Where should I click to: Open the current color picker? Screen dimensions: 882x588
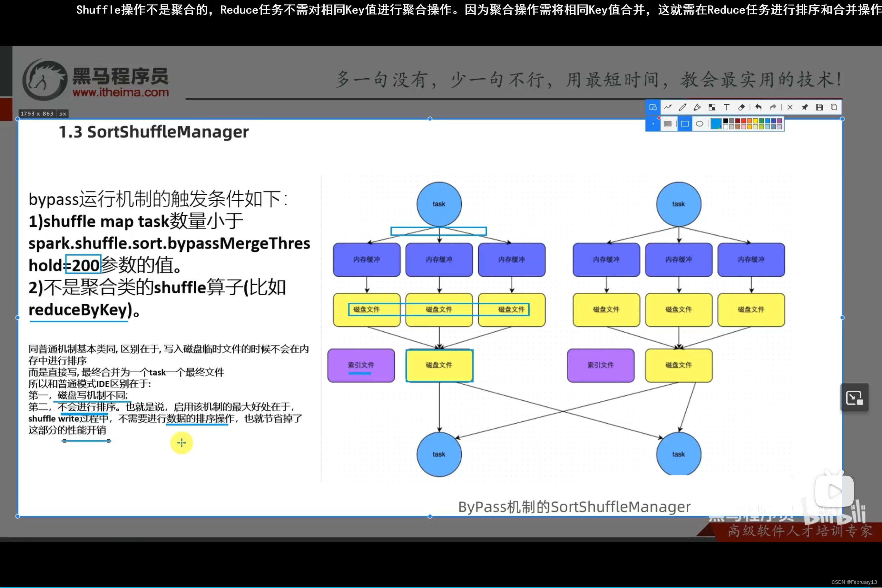point(716,124)
